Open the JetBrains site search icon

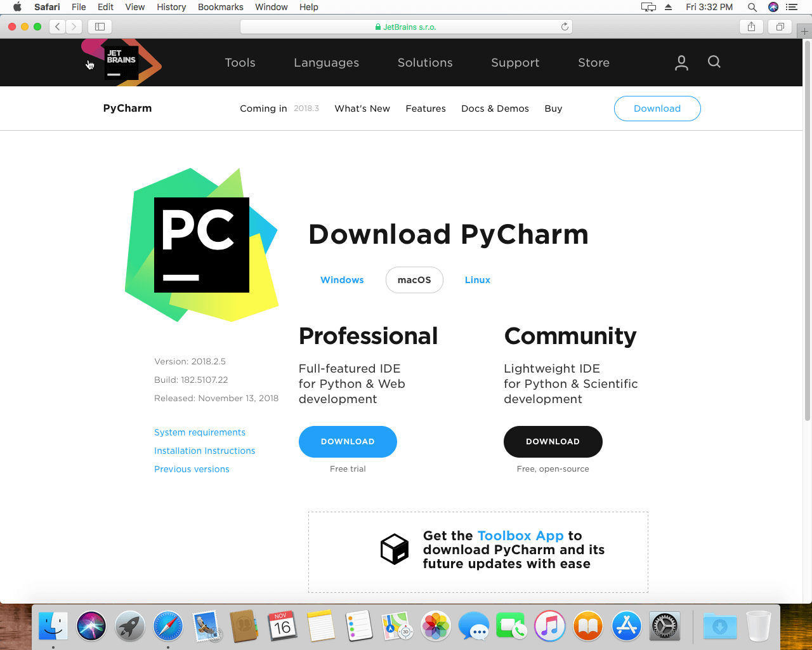[714, 62]
